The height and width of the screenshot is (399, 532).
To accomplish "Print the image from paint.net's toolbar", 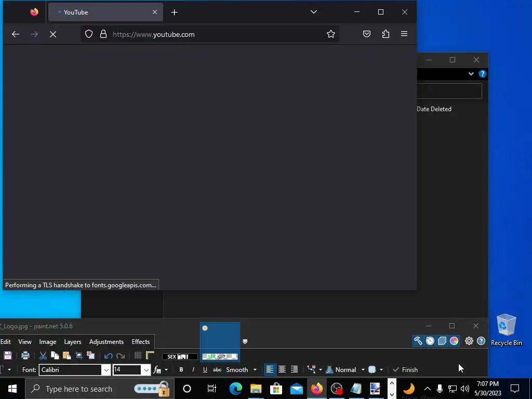I will pos(25,355).
